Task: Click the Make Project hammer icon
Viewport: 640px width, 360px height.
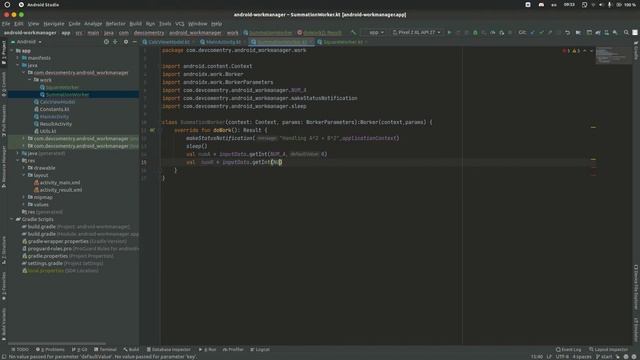Action: coord(353,32)
